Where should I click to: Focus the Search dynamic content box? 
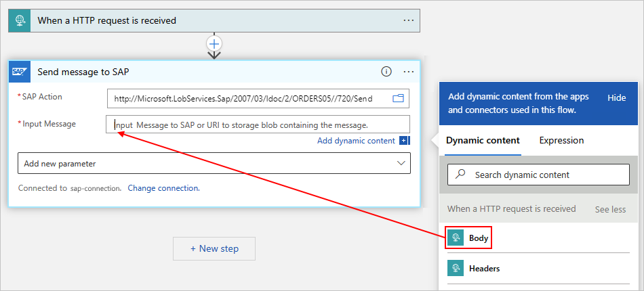tap(538, 175)
